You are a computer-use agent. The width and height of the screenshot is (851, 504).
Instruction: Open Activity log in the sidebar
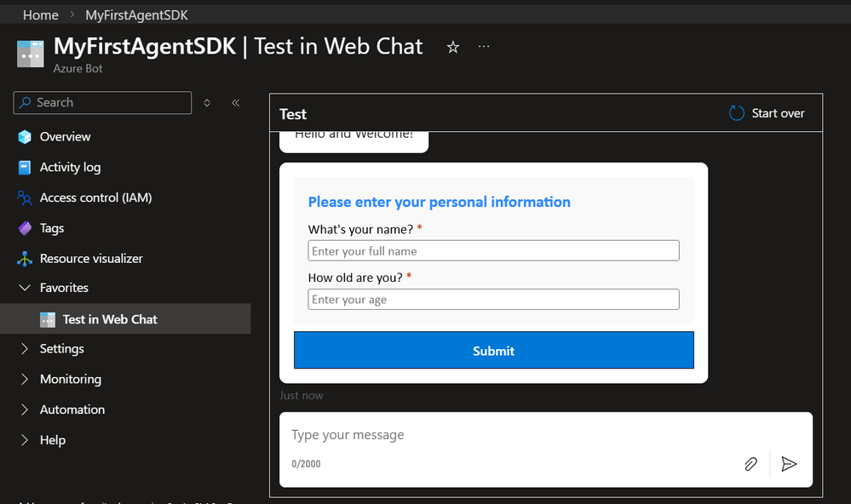click(70, 168)
